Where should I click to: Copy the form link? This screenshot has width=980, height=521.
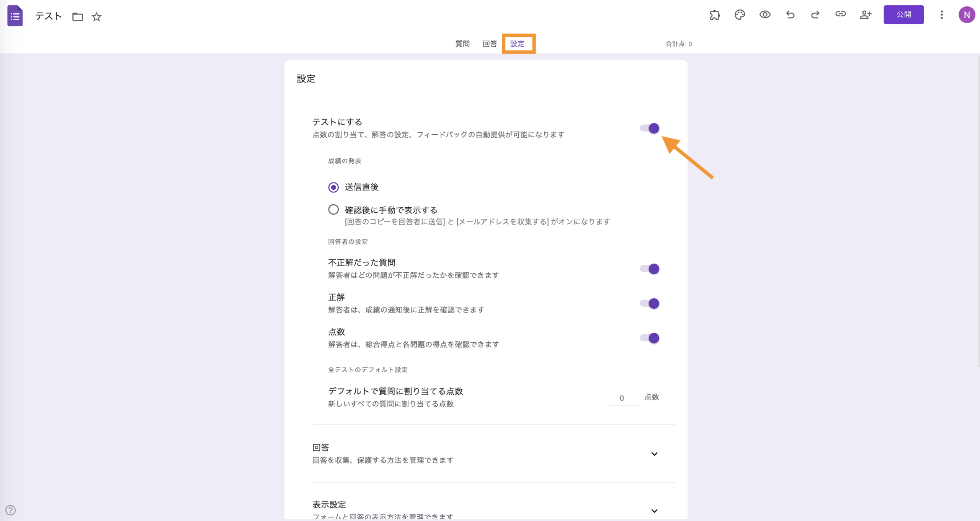841,15
